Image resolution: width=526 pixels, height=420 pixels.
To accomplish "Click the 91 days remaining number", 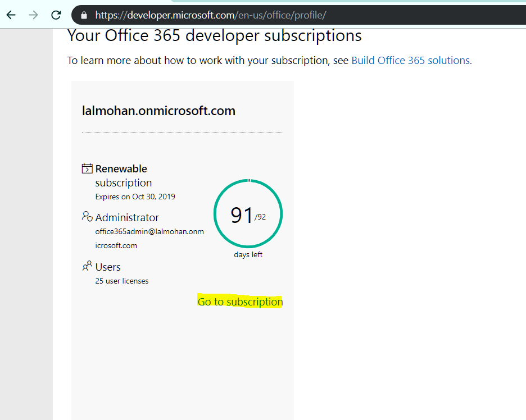I will (x=242, y=216).
